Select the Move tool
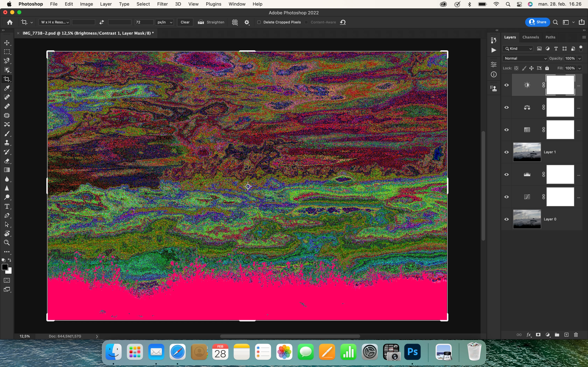Screen dimensions: 588x367 click(7, 43)
